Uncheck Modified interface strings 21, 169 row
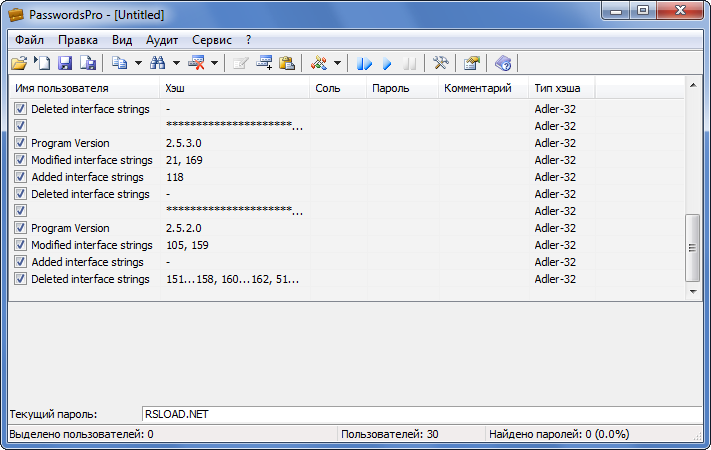This screenshot has height=450, width=711. (20, 160)
